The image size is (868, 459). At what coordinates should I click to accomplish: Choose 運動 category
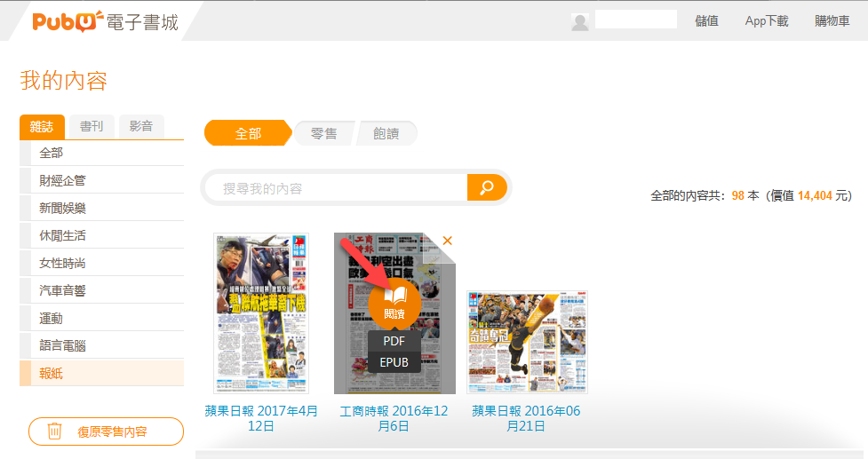coord(102,319)
